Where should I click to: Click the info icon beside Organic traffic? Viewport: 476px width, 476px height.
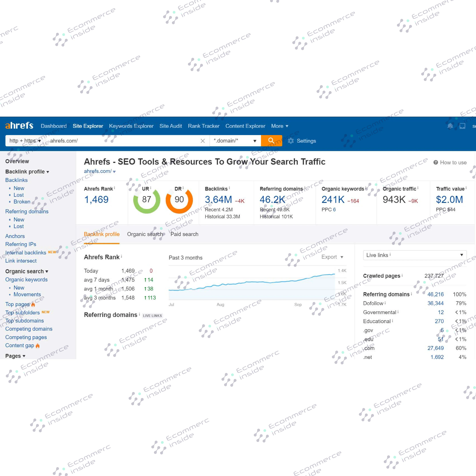click(418, 188)
